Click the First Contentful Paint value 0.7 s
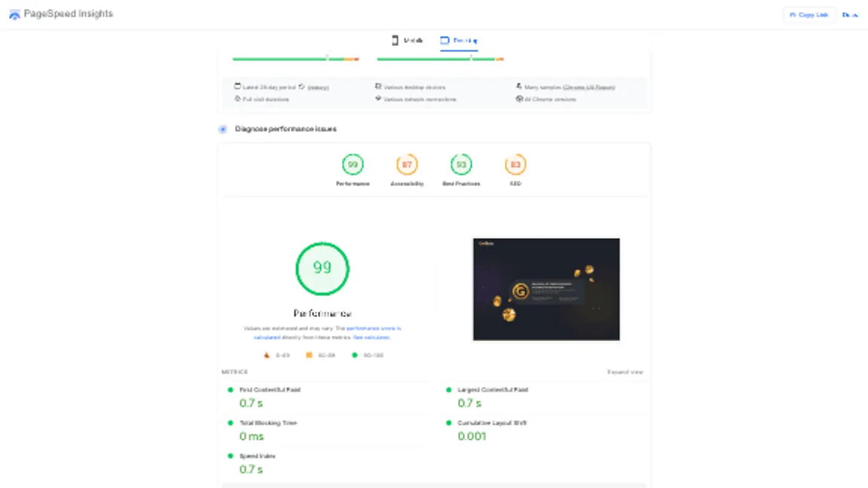Image resolution: width=868 pixels, height=488 pixels. 252,404
